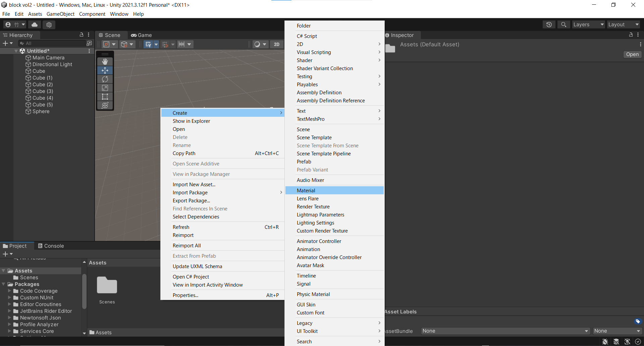Viewport: 644px width, 346px height.
Task: Click Refresh in the context menu
Action: (x=222, y=227)
